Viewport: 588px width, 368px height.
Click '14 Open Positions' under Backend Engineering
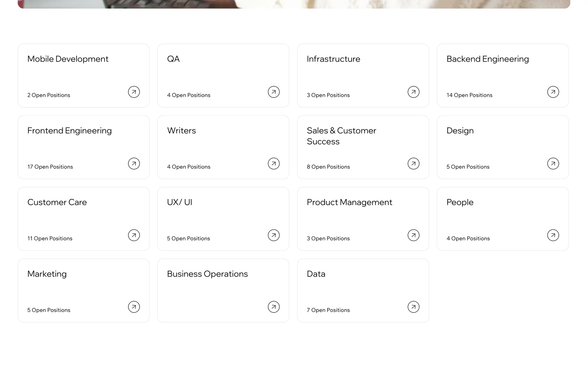(469, 95)
